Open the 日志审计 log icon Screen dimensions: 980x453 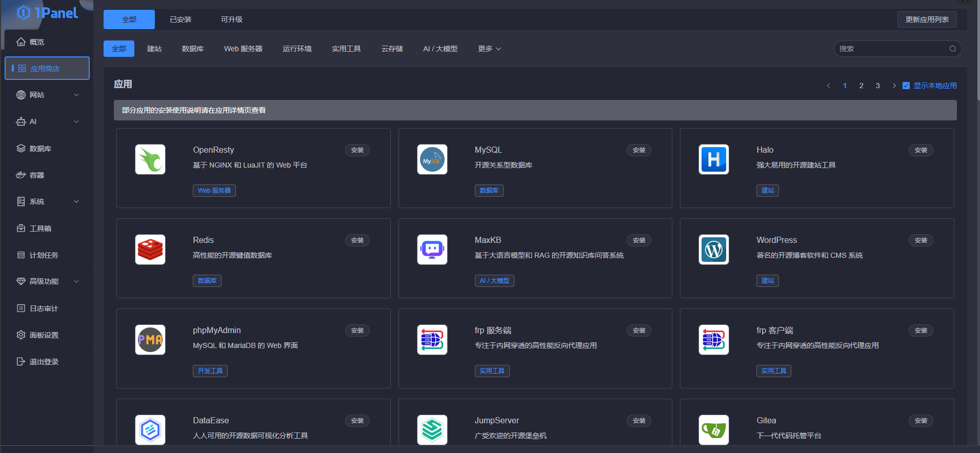21,308
